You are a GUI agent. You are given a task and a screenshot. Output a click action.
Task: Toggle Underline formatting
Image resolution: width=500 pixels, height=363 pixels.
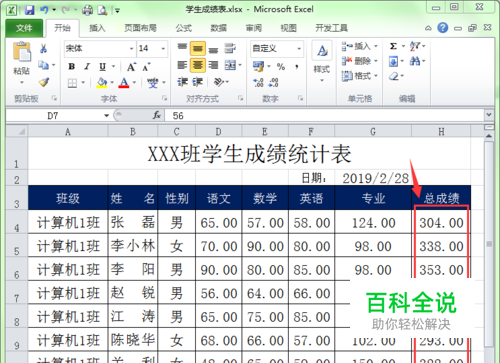tap(102, 67)
